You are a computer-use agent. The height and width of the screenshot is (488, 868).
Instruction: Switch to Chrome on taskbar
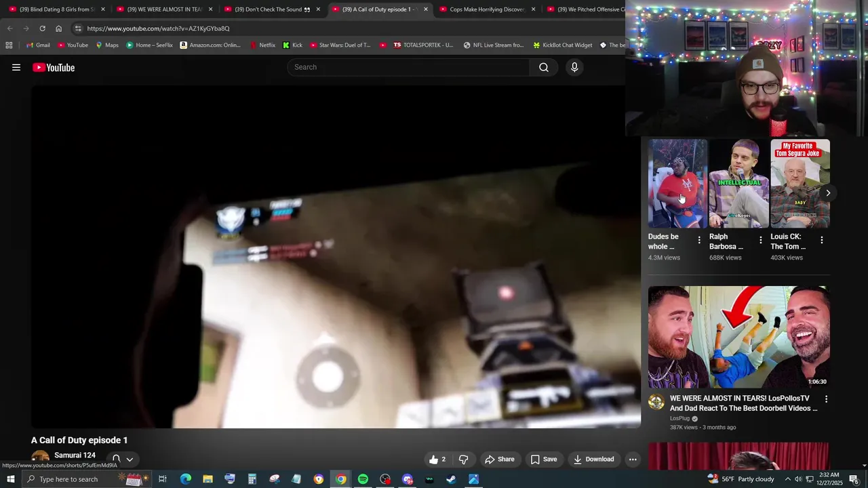click(340, 479)
